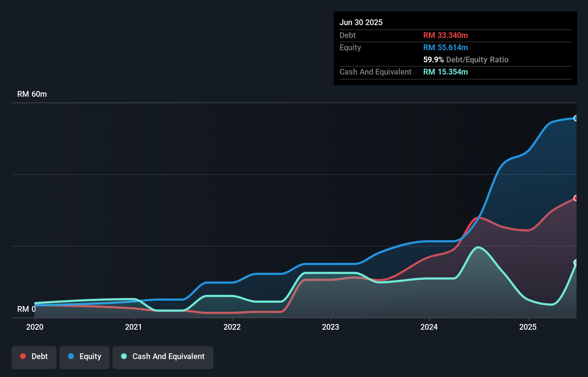Click the teal Cash And Equivalent legend dot
The image size is (588, 377).
(124, 356)
